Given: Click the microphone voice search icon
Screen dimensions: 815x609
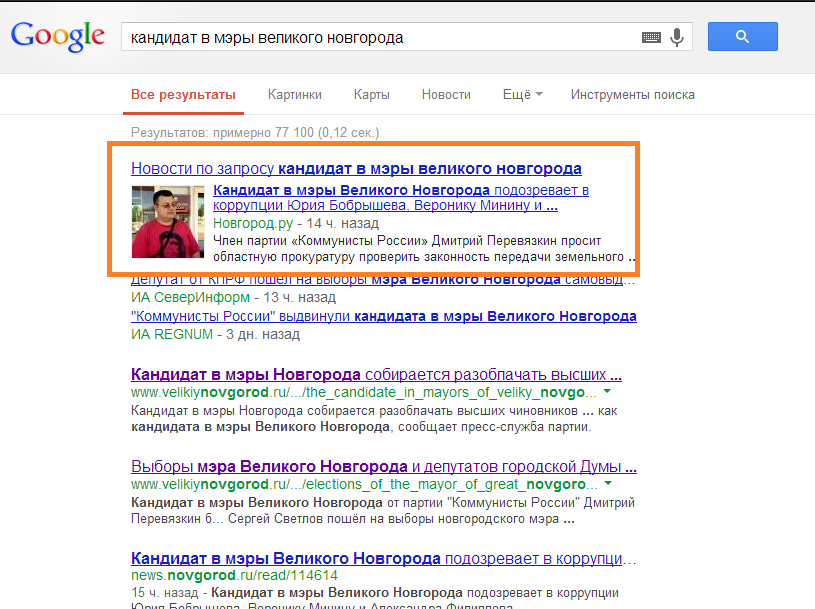Looking at the screenshot, I should [677, 38].
